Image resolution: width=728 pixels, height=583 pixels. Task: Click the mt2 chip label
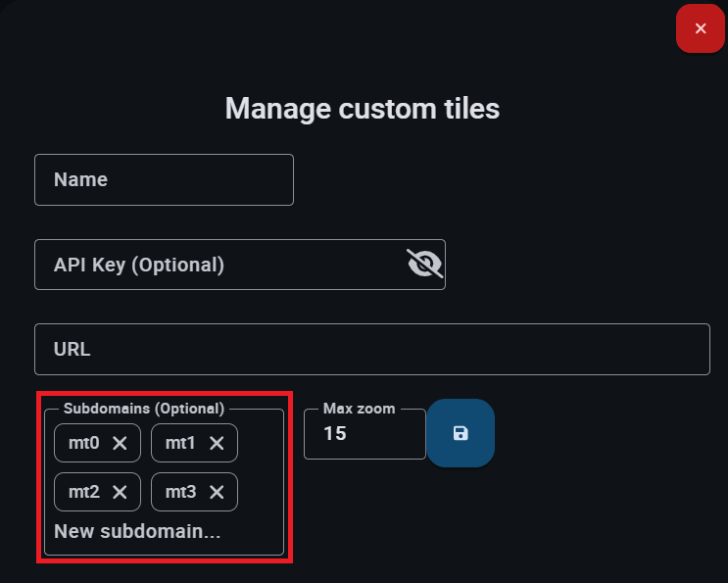[x=84, y=492]
